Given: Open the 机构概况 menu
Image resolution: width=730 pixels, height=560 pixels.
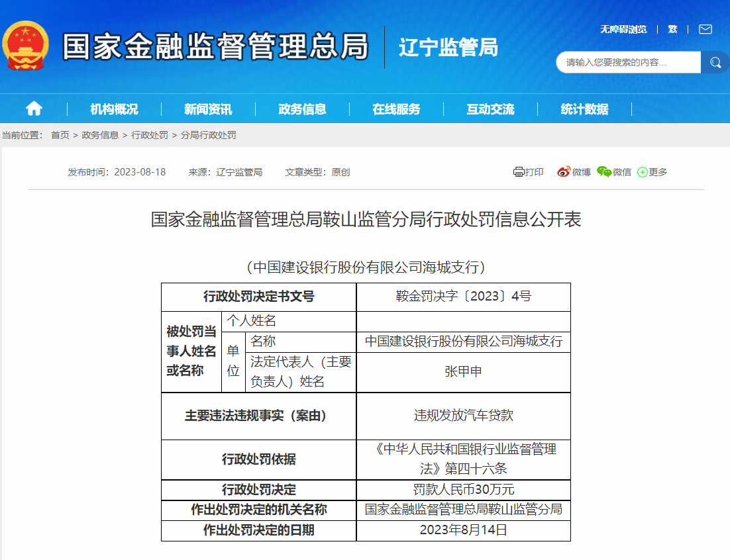Looking at the screenshot, I should point(114,109).
